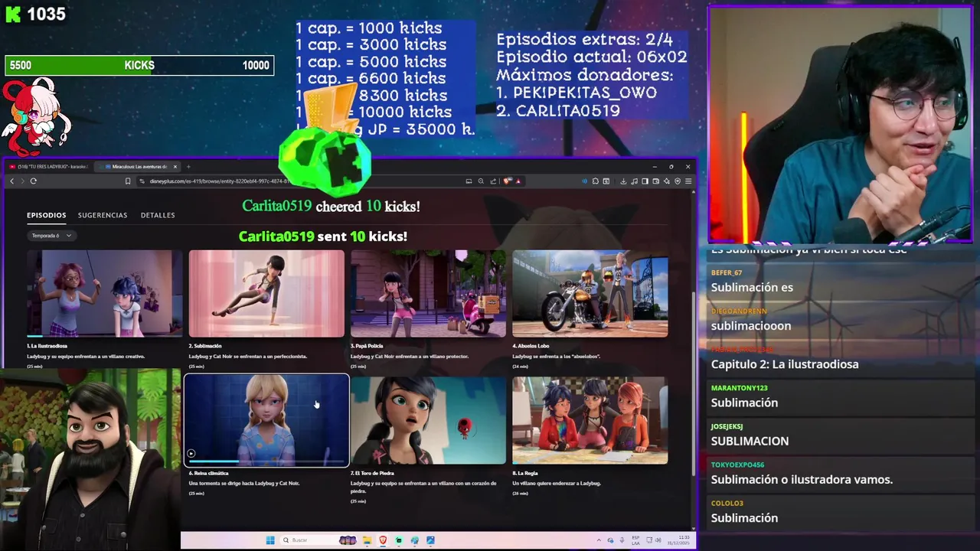The width and height of the screenshot is (980, 551).
Task: Reload the Disney+ page
Action: (34, 181)
